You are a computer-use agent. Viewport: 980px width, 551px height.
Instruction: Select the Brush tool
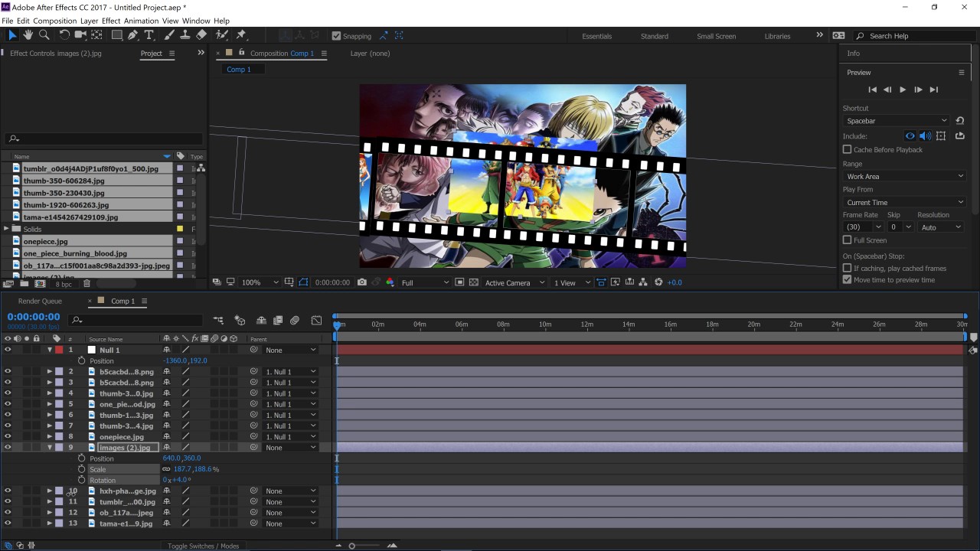click(x=169, y=35)
